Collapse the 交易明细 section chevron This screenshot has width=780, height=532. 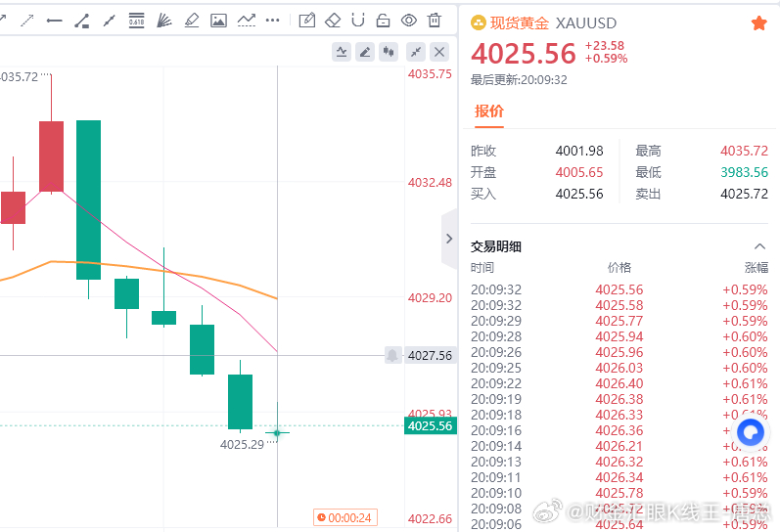(x=759, y=246)
